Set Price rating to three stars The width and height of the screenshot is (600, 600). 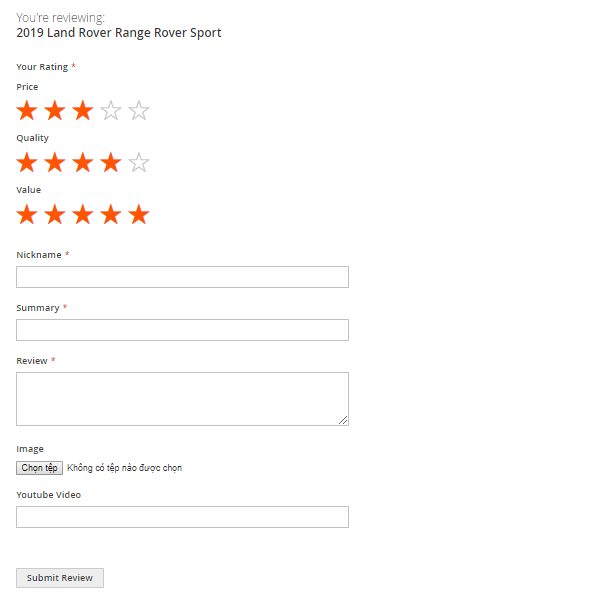[x=83, y=111]
